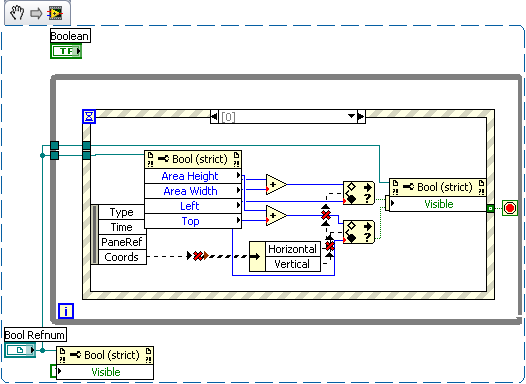Click the red stop terminal of loop
The height and width of the screenshot is (384, 526).
point(510,208)
